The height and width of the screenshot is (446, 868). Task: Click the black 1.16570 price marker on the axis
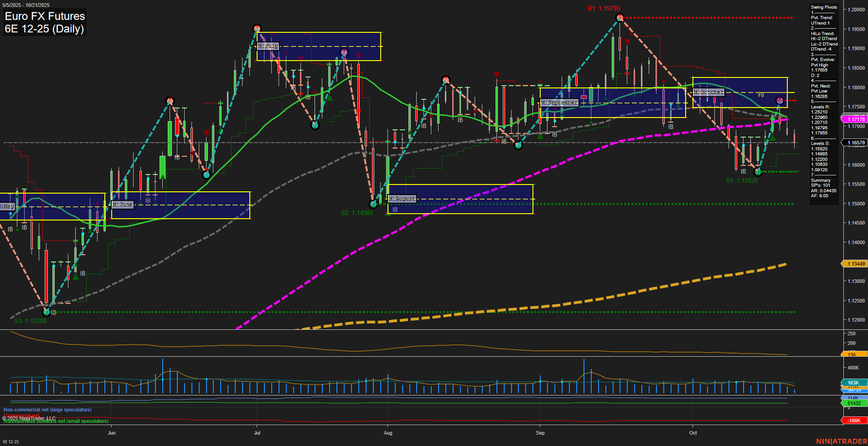click(x=856, y=143)
